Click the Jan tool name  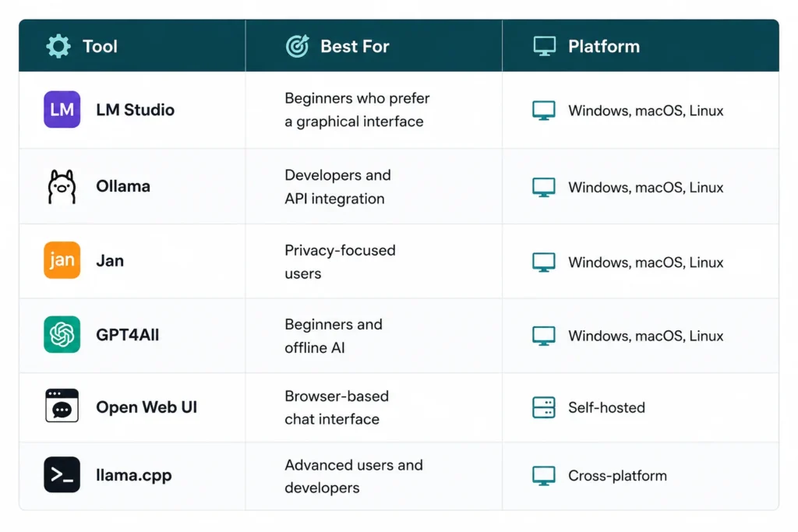pos(110,260)
